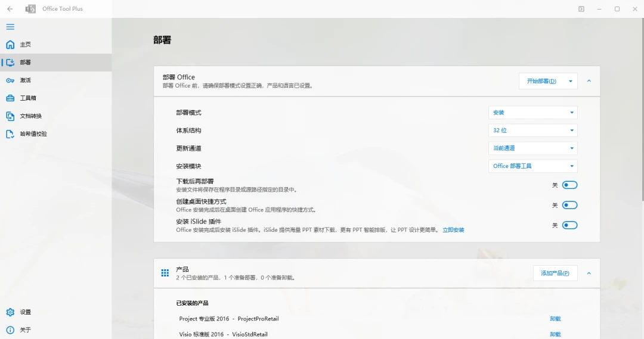The image size is (644, 339).
Task: Click the toolbox icon for 工具箱
Action: (x=10, y=98)
